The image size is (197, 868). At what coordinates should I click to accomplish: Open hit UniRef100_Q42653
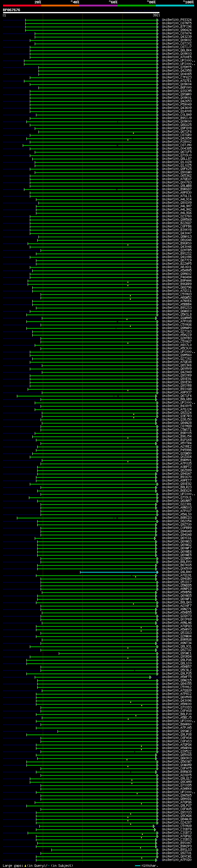pyautogui.click(x=176, y=101)
